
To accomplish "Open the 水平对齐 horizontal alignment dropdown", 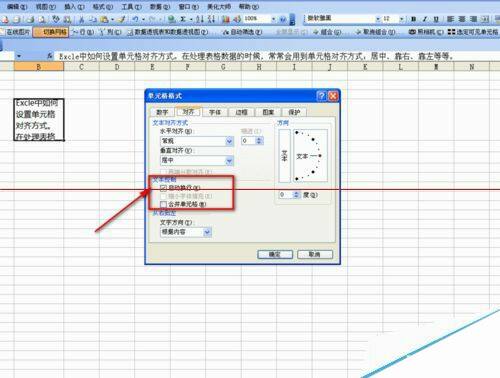I will [x=197, y=141].
